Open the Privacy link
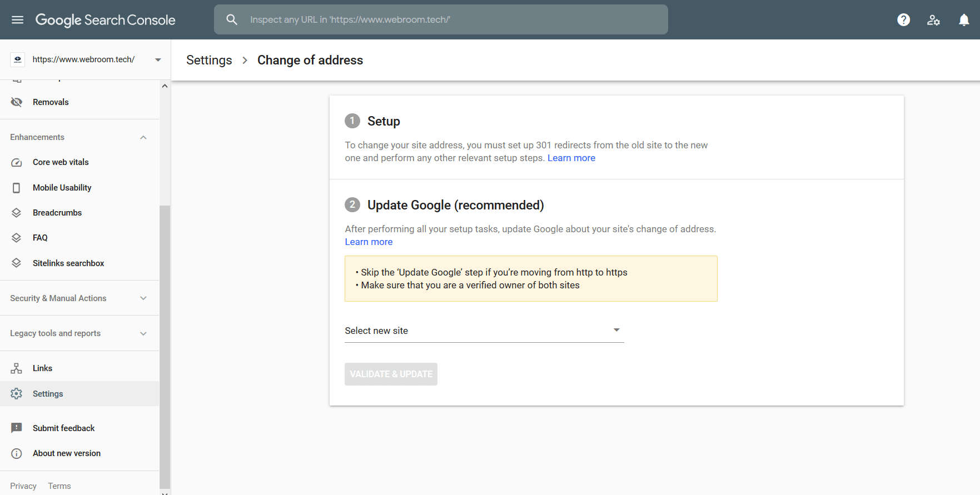980x495 pixels. pyautogui.click(x=23, y=486)
